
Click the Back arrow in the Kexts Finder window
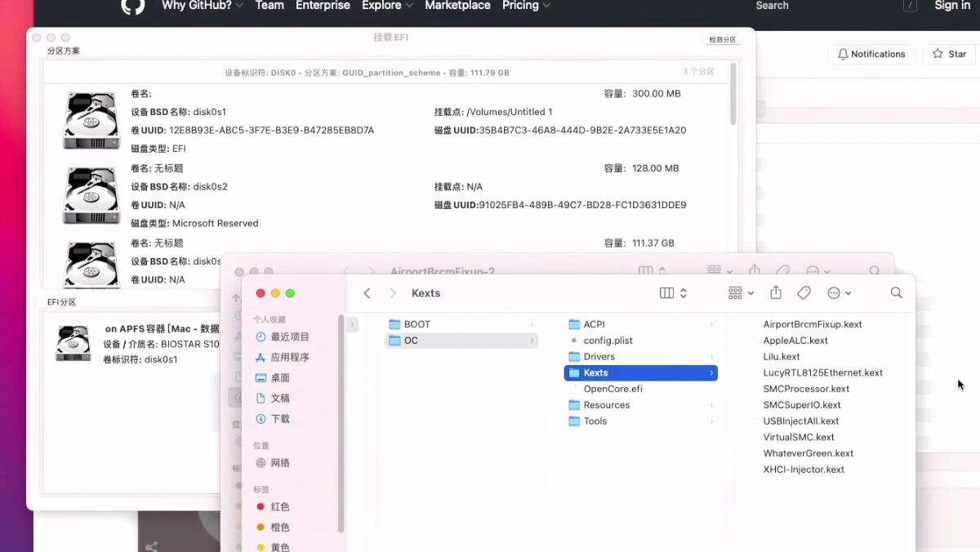coord(367,292)
